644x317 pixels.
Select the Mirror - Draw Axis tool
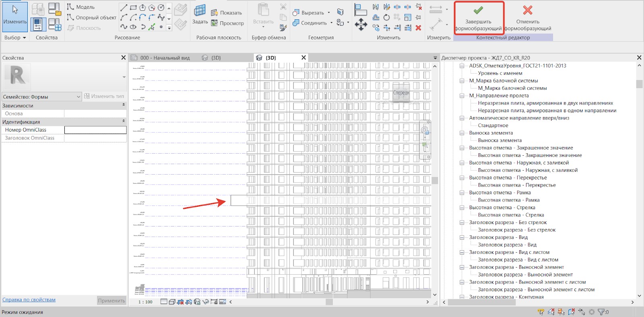tap(387, 7)
